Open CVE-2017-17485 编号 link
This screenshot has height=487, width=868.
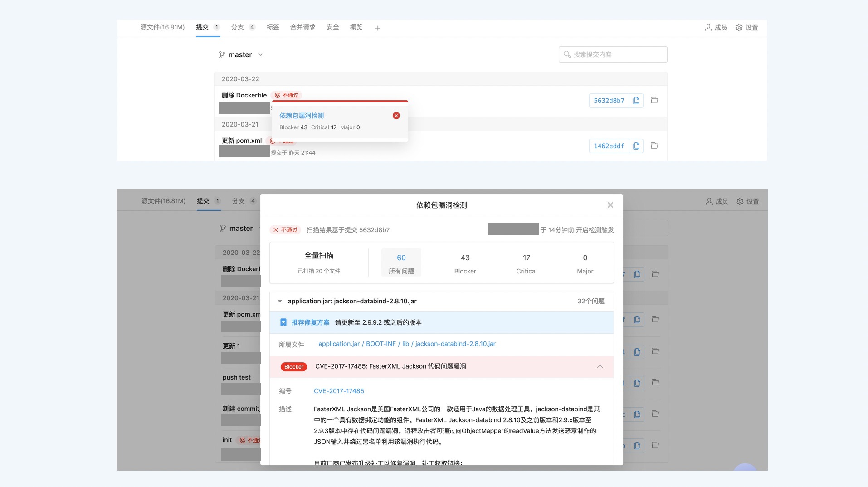tap(339, 391)
